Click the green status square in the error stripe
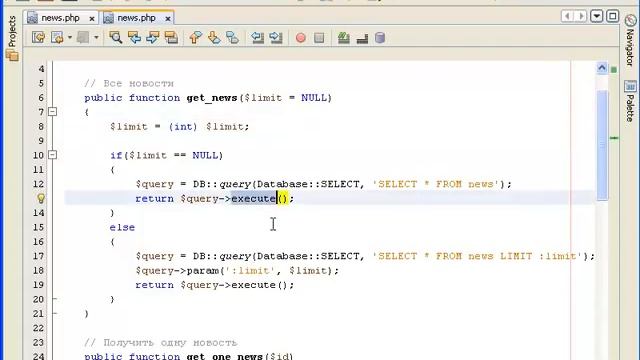This screenshot has height=360, width=640. pos(614,70)
